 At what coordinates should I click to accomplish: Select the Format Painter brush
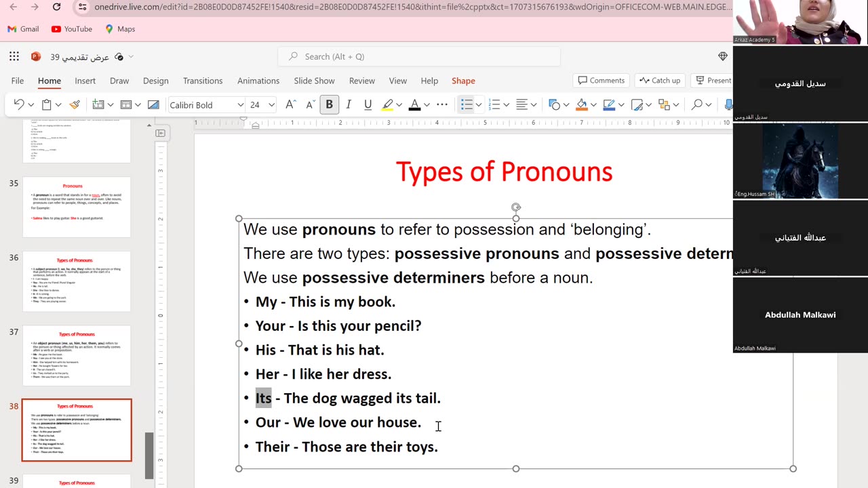(75, 105)
